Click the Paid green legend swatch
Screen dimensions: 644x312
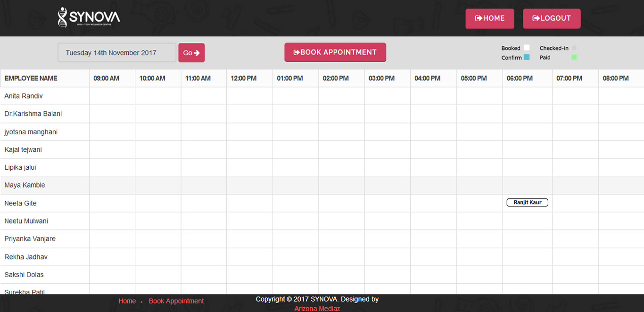coord(574,57)
